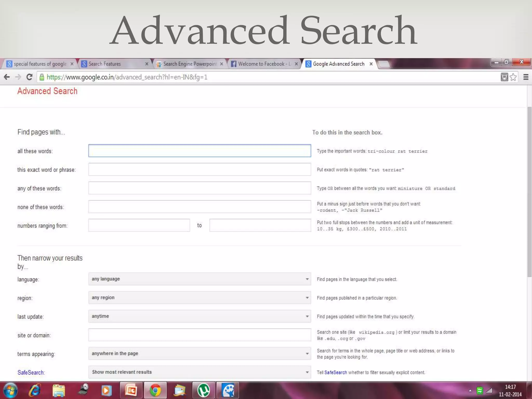532x399 pixels.
Task: Open the media player taskbar icon
Action: tap(107, 390)
